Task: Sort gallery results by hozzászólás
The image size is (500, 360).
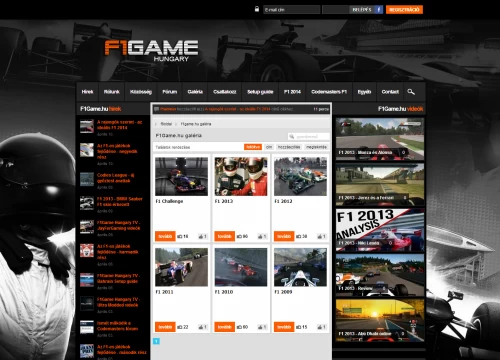Action: pos(289,147)
